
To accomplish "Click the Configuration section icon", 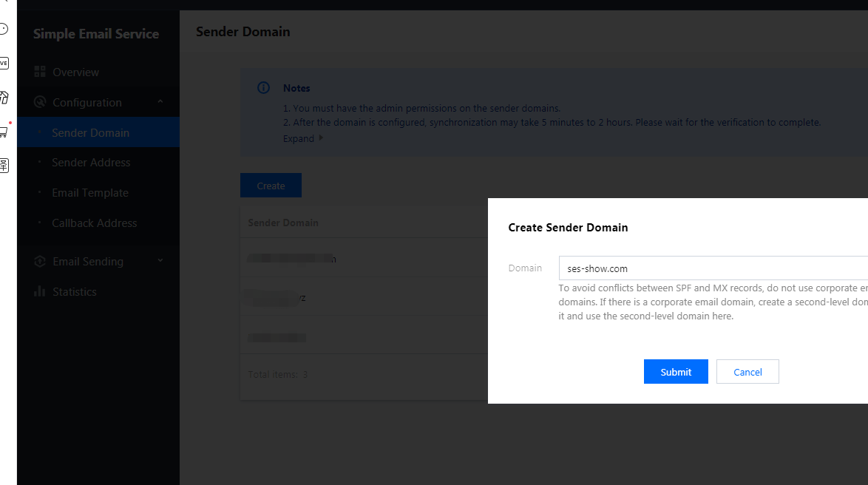I will pyautogui.click(x=40, y=102).
